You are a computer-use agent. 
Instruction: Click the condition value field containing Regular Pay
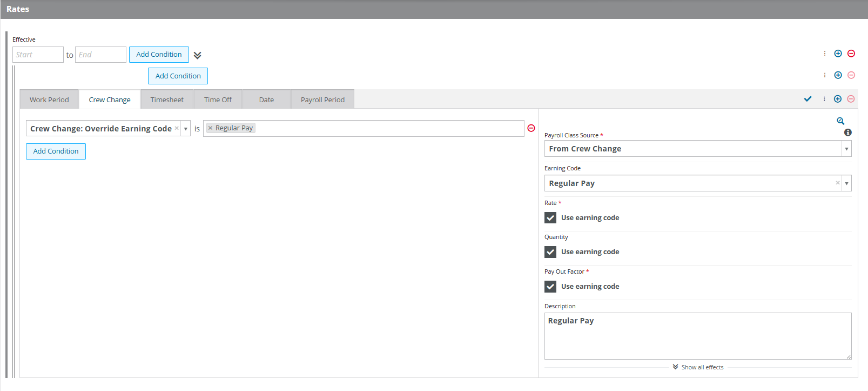[364, 128]
